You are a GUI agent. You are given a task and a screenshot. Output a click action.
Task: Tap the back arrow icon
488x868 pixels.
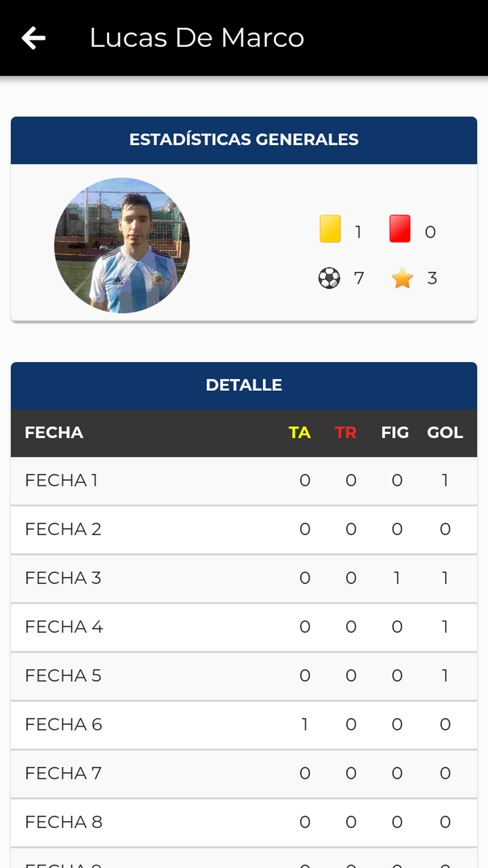34,38
